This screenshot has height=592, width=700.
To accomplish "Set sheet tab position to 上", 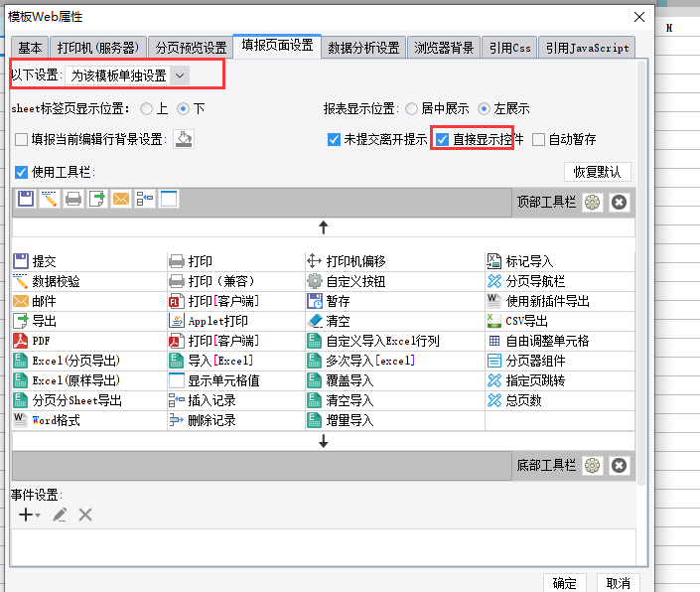I will click(146, 109).
